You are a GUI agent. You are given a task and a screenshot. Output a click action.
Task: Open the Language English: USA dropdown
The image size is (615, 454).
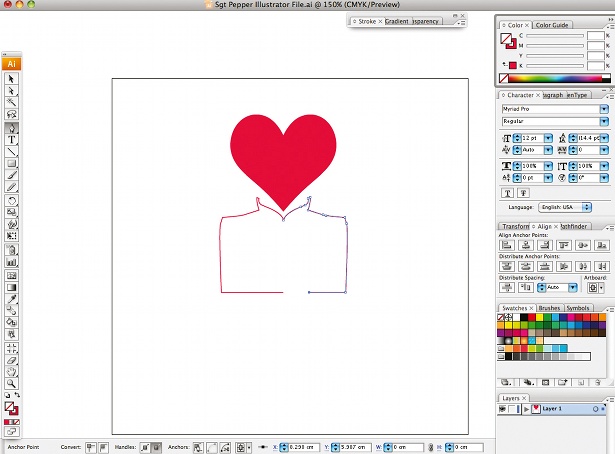tap(565, 207)
